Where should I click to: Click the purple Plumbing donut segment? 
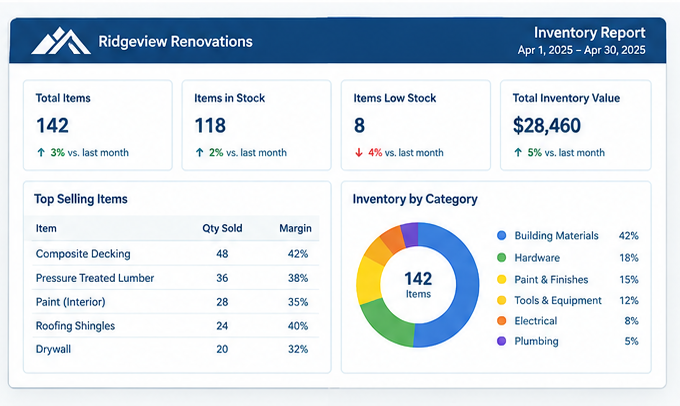(410, 235)
